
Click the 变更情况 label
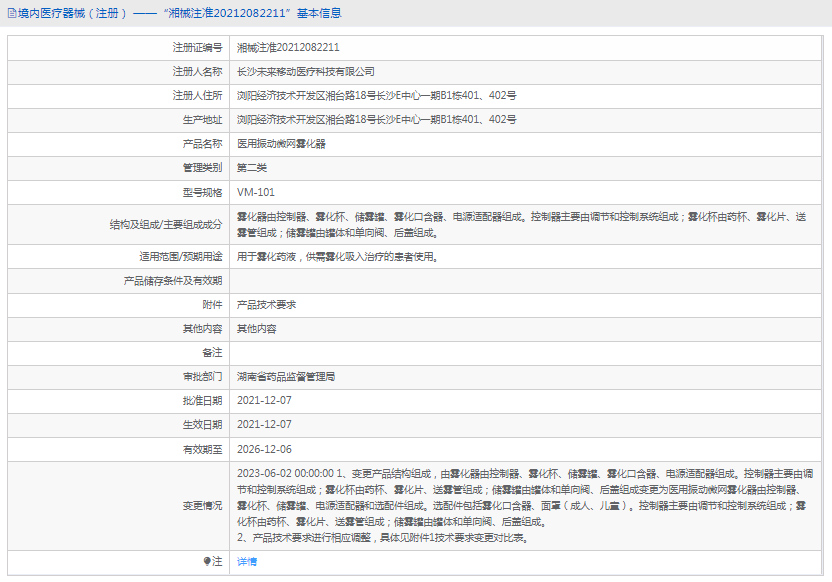(x=203, y=506)
